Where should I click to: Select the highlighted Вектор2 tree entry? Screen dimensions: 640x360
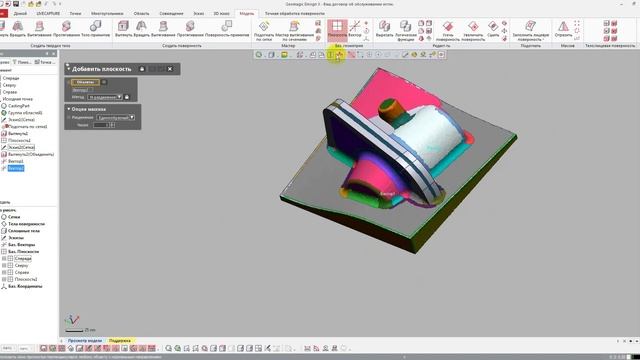pos(16,168)
